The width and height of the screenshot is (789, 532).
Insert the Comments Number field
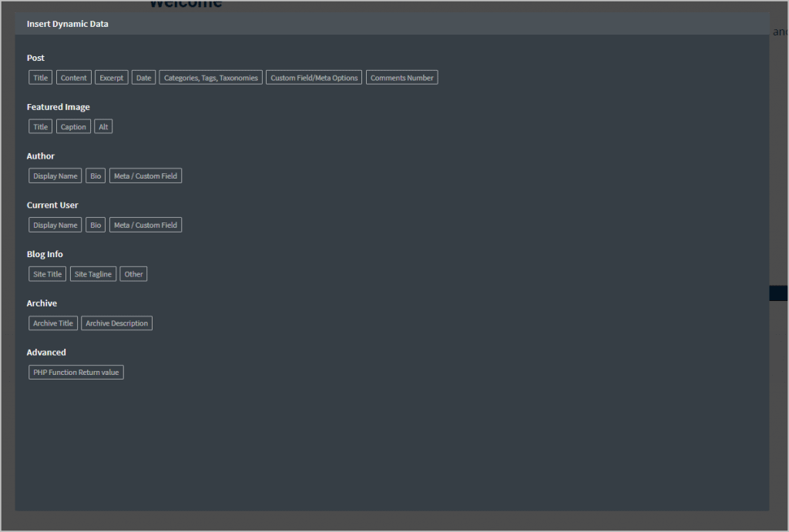[401, 77]
